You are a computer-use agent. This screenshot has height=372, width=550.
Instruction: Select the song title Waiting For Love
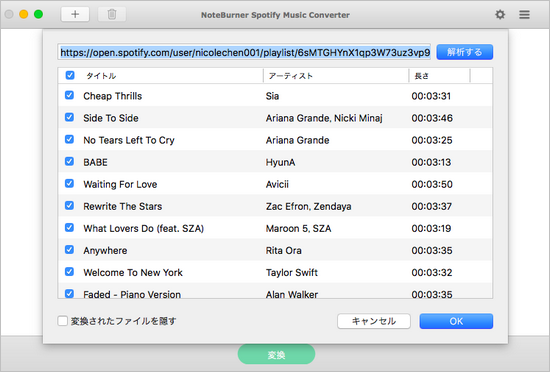click(120, 184)
